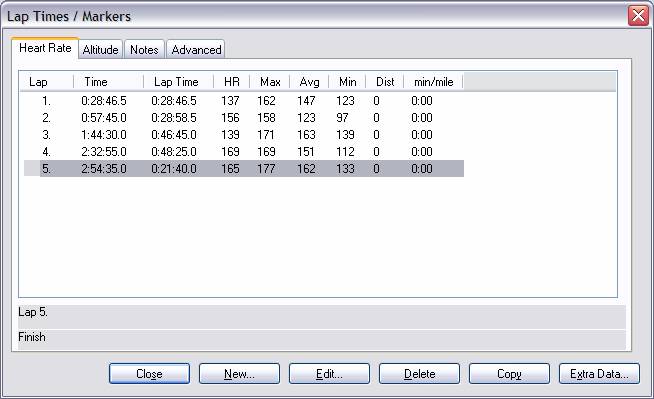654x399 pixels.
Task: Click lap time 0:46:45.0
Action: (174, 135)
